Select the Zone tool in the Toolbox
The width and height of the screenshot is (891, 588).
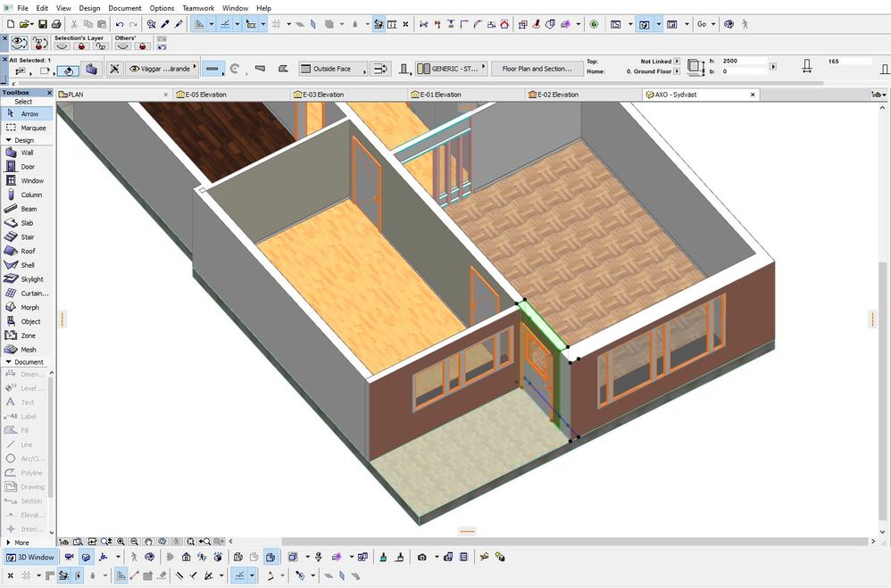click(26, 335)
